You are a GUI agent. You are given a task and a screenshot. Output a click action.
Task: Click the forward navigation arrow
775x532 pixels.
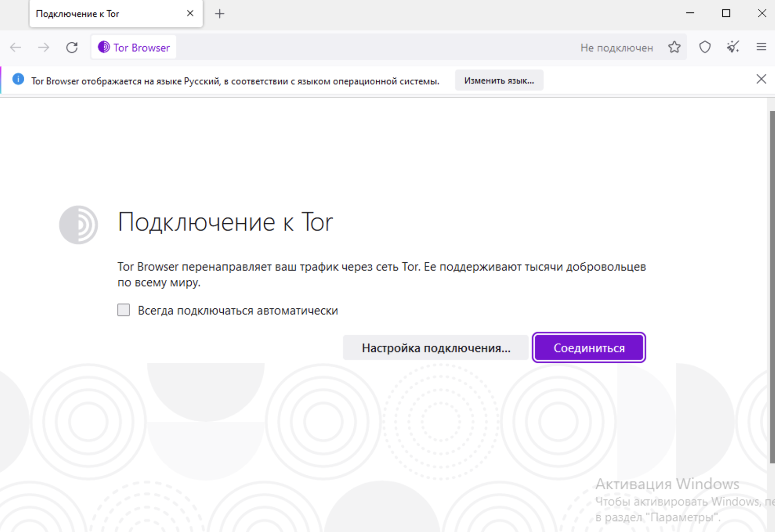[x=44, y=47]
